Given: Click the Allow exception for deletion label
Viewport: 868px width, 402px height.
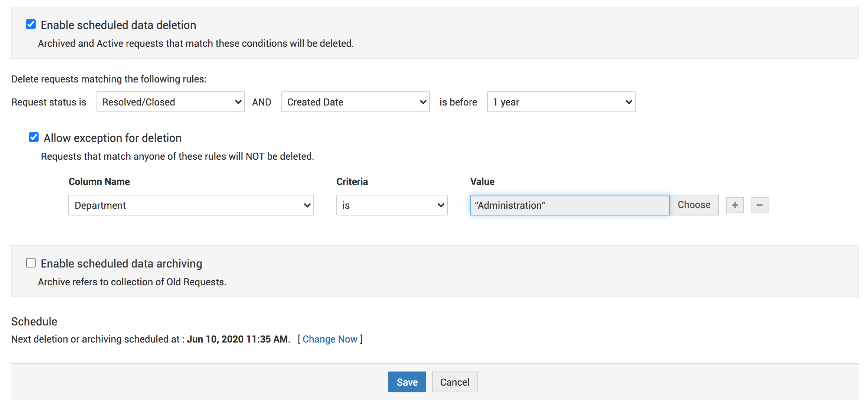Looking at the screenshot, I should [x=112, y=138].
